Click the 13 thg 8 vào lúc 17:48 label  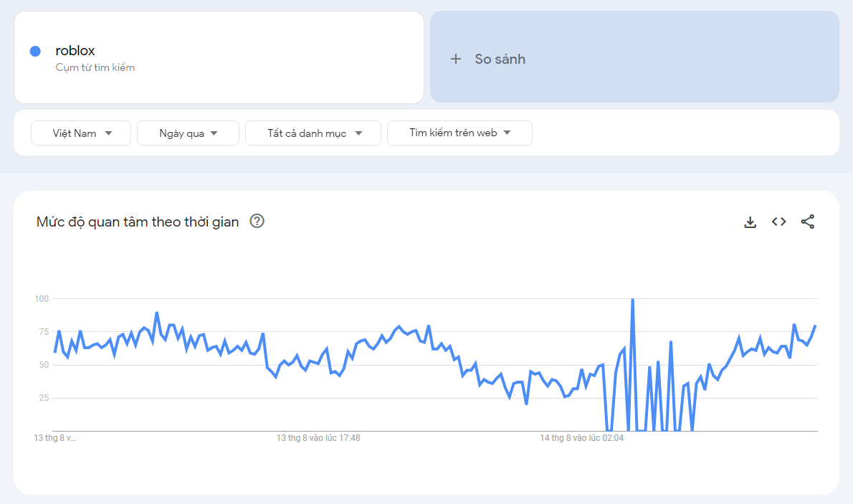click(x=318, y=438)
